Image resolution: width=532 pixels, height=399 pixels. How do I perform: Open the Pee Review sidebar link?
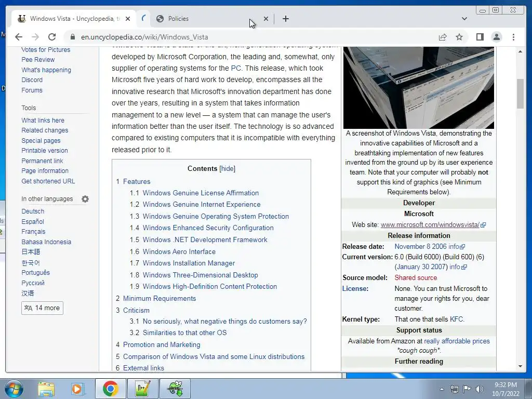coord(38,59)
